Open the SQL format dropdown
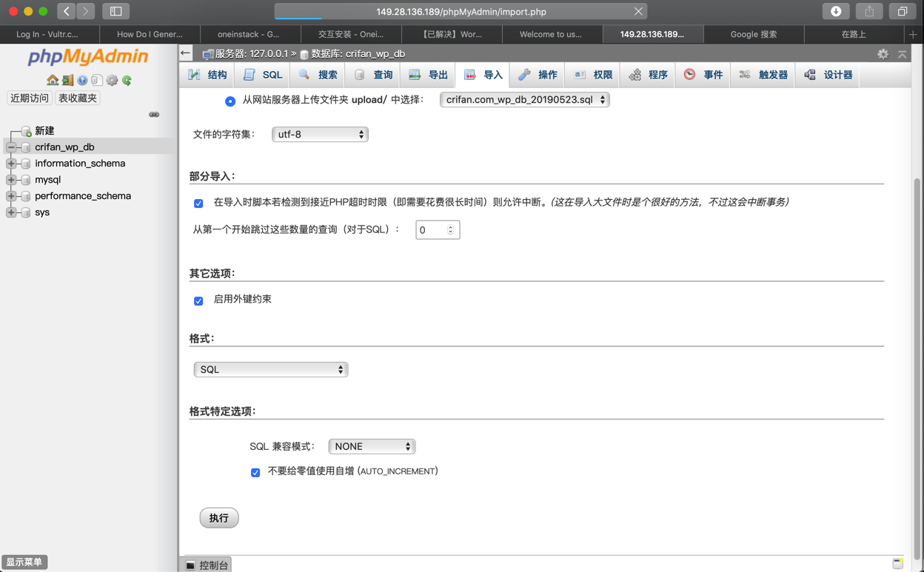 pyautogui.click(x=271, y=369)
